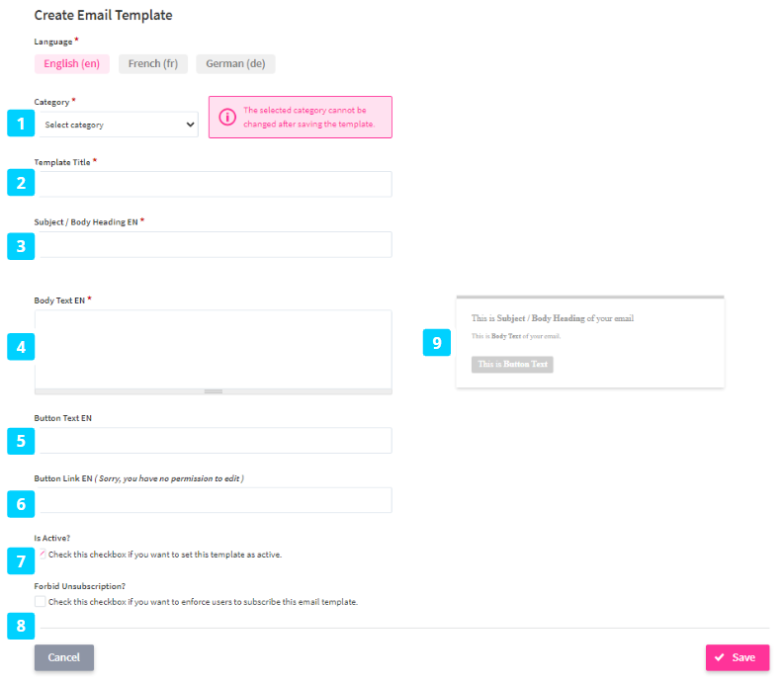Click the pink Save button

737,658
